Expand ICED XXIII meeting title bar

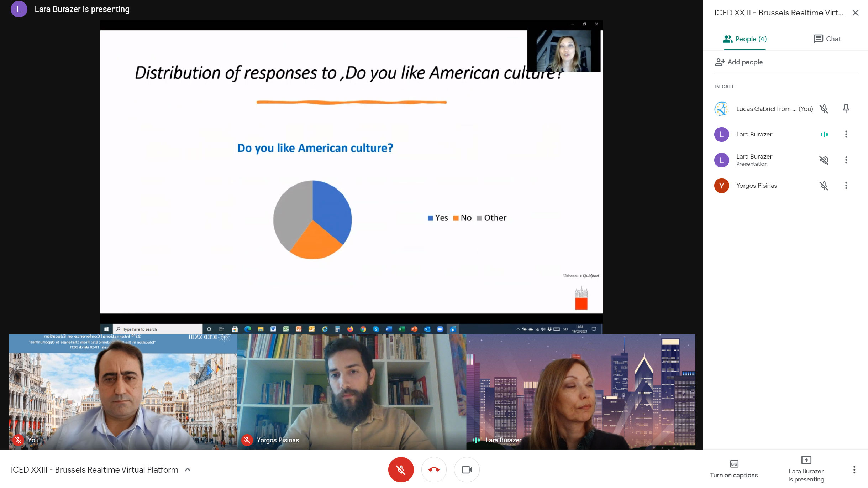[x=187, y=469]
